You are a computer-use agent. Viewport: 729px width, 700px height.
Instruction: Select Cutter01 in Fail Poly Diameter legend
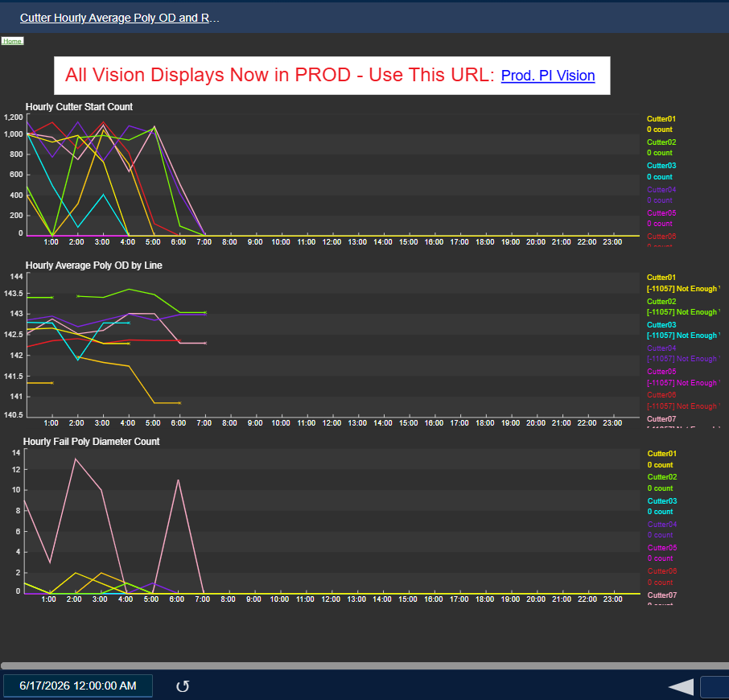[x=661, y=454]
